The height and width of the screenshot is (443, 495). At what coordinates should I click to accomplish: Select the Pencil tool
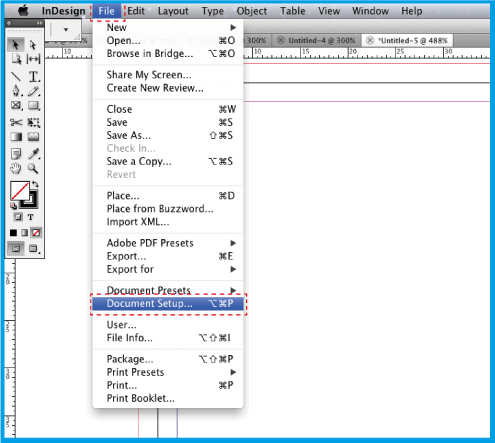(x=33, y=91)
